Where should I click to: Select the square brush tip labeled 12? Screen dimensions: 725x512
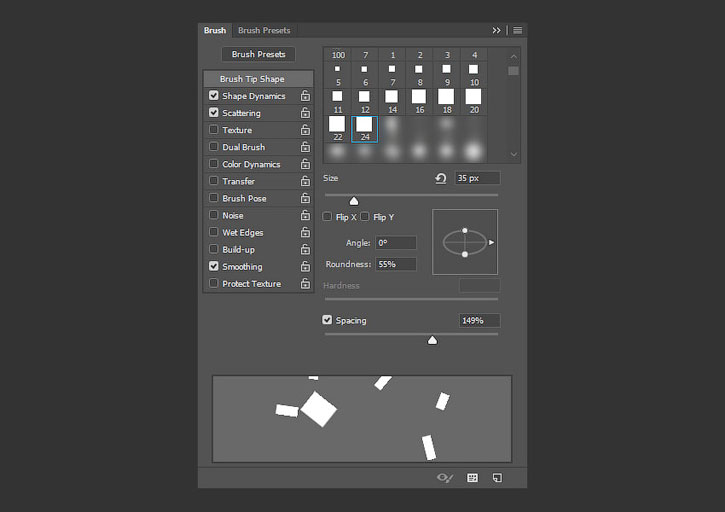coord(364,102)
